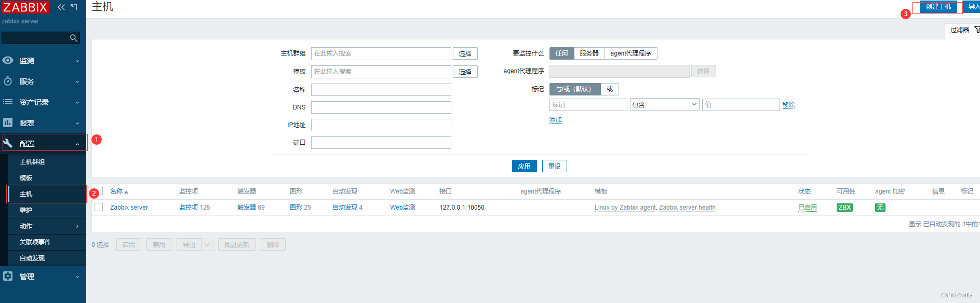Click the 导入 button
Viewport: 980px width, 303px height.
(972, 7)
